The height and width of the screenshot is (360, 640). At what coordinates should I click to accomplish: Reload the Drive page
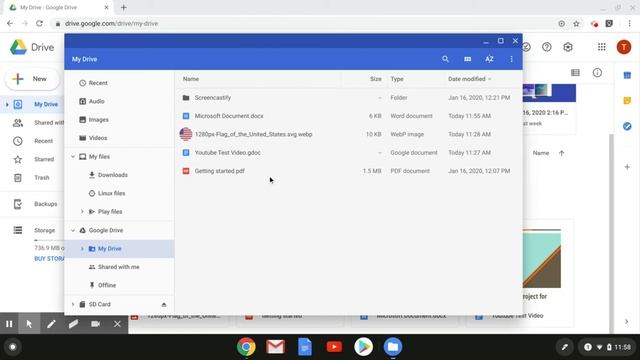click(x=39, y=24)
